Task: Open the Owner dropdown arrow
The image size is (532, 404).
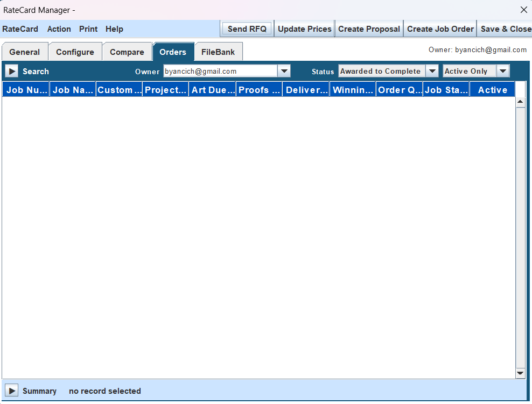Action: [x=284, y=71]
